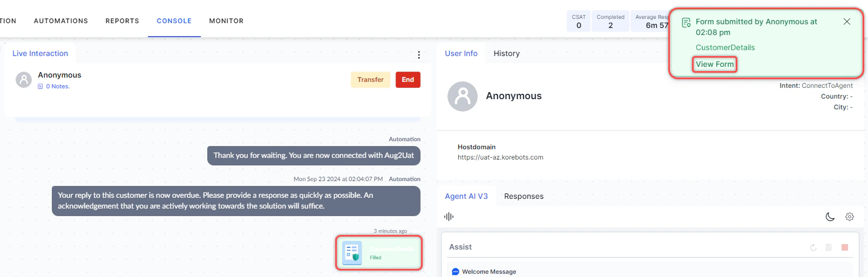Viewport: 868px width, 277px height.
Task: Select the Agent AI V3 tab
Action: point(466,196)
